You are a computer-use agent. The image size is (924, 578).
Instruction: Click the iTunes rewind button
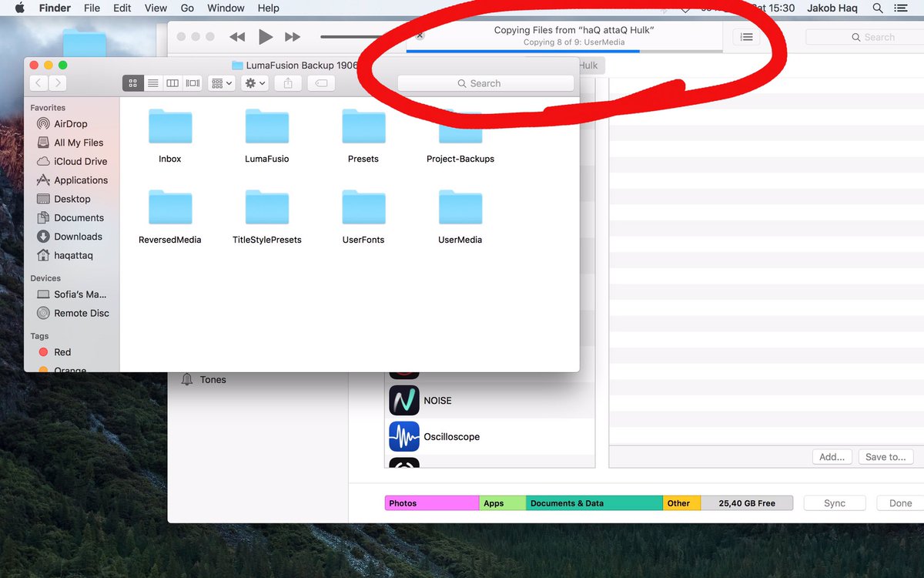237,37
